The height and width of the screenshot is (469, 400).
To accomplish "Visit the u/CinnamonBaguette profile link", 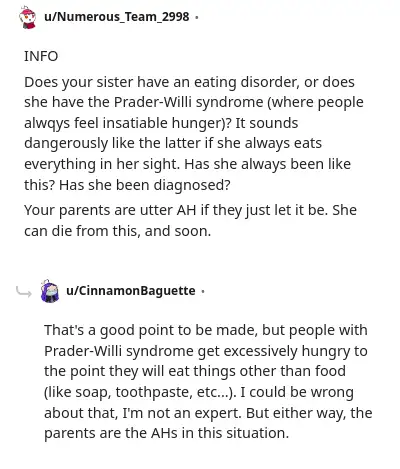I will click(131, 291).
